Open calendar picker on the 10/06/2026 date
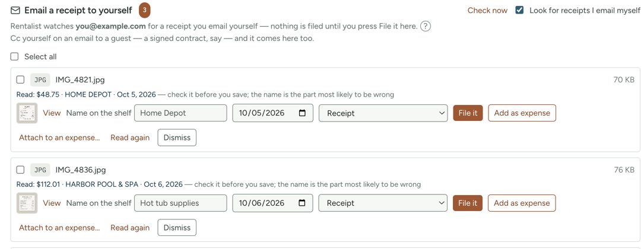The width and height of the screenshot is (644, 249). [x=302, y=203]
